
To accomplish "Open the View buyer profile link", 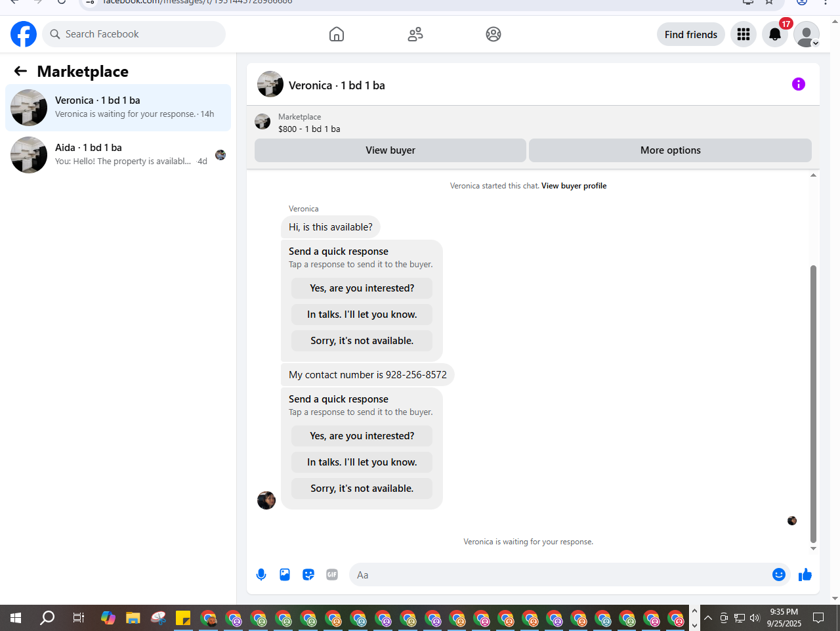I will 574,186.
